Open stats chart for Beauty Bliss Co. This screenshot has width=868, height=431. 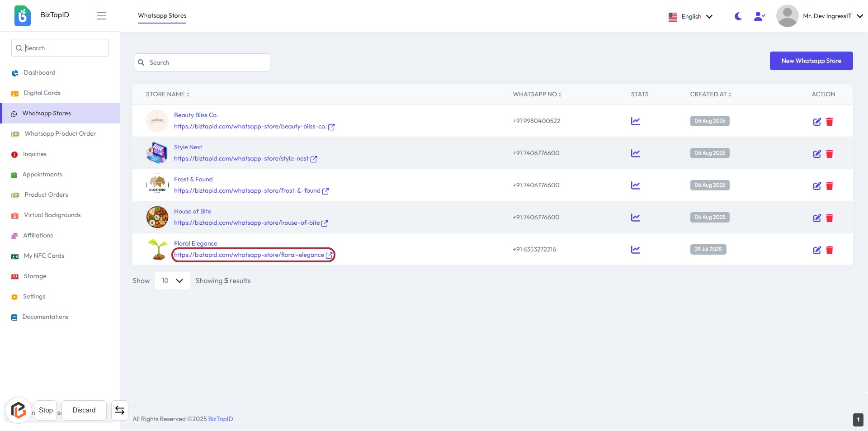click(635, 121)
